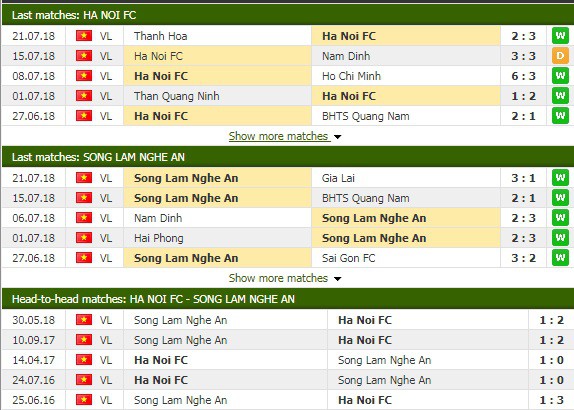This screenshot has height=410, width=574.
Task: Select Gia Lai opponent name
Action: pyautogui.click(x=338, y=178)
